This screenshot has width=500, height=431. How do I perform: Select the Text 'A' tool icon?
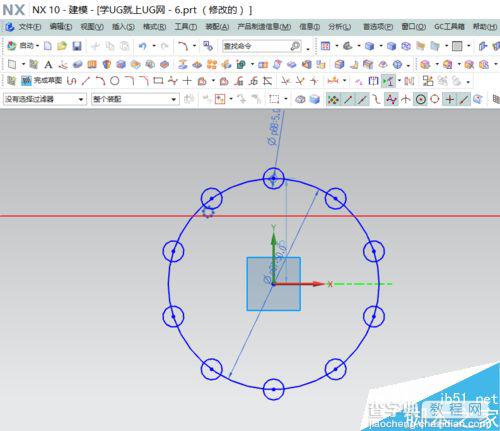click(x=48, y=64)
